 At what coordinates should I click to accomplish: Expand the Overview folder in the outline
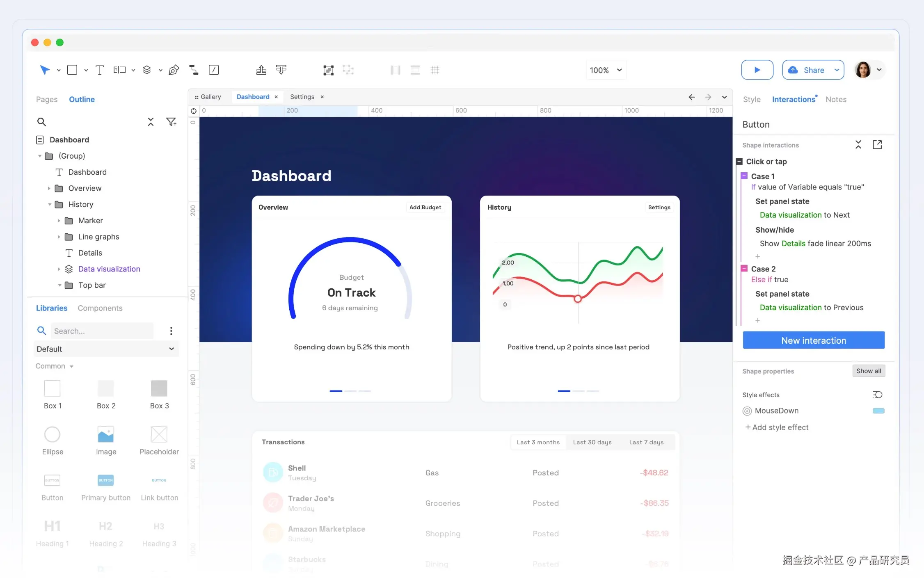tap(49, 188)
